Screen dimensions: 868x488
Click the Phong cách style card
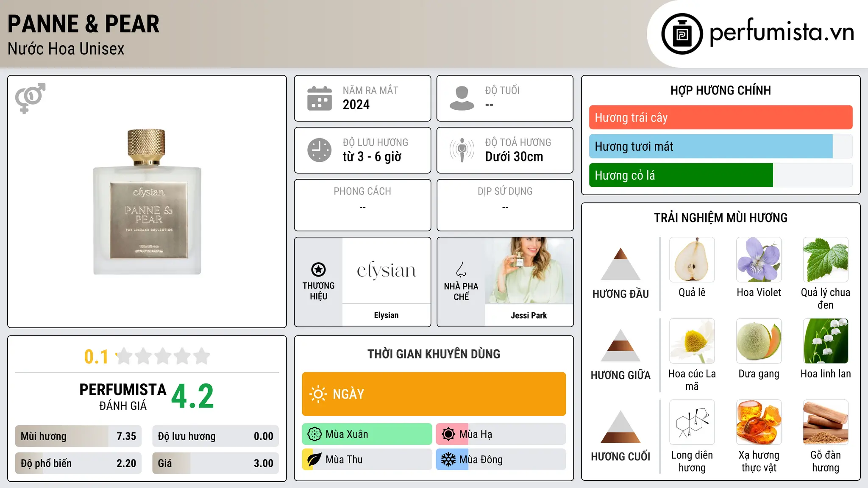362,205
